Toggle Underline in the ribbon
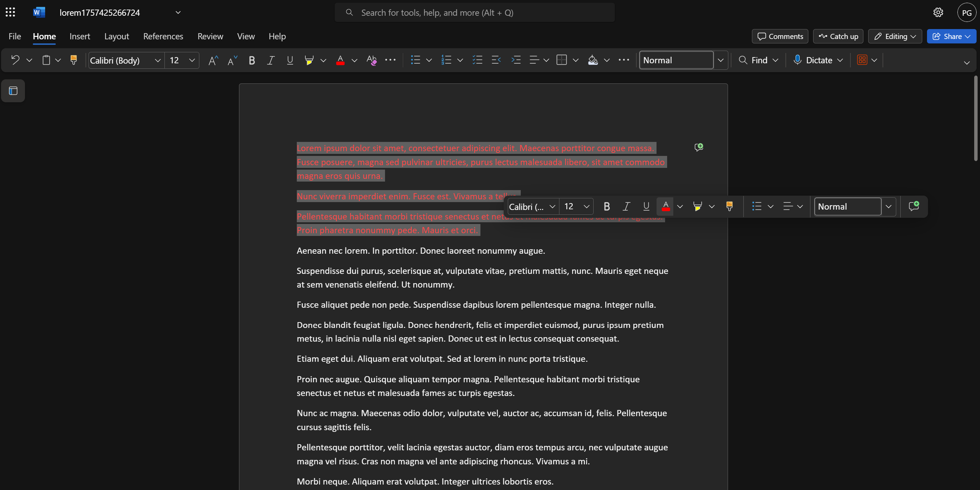The width and height of the screenshot is (980, 490). tap(290, 60)
